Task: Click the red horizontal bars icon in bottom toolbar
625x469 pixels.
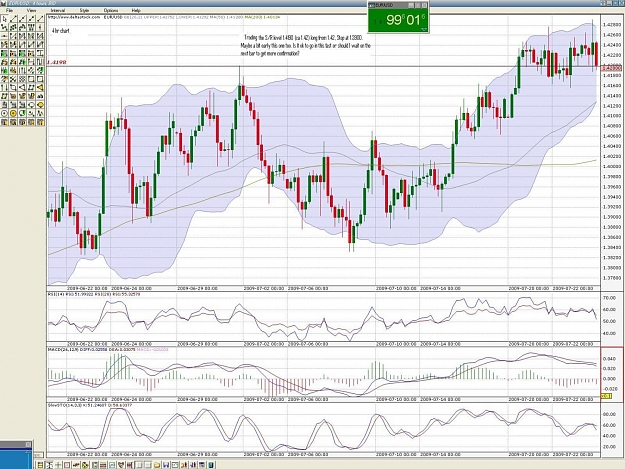Action: (103, 465)
